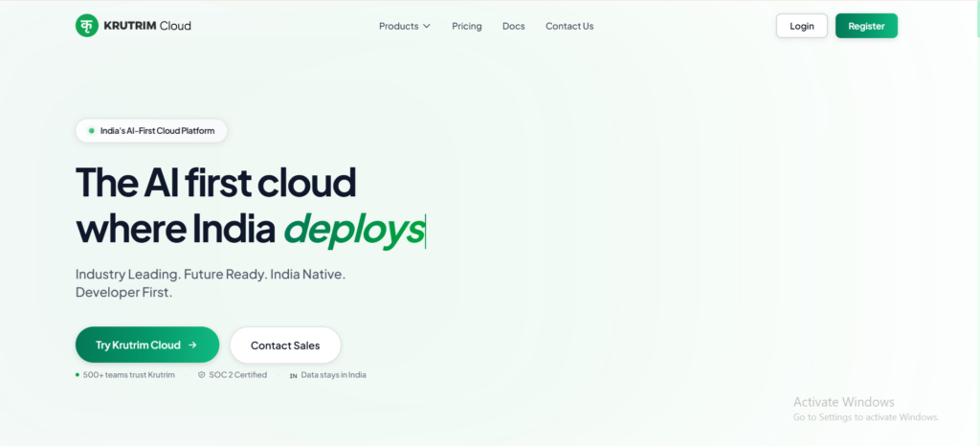Click the Contact Sales button
980x446 pixels.
pyautogui.click(x=285, y=345)
